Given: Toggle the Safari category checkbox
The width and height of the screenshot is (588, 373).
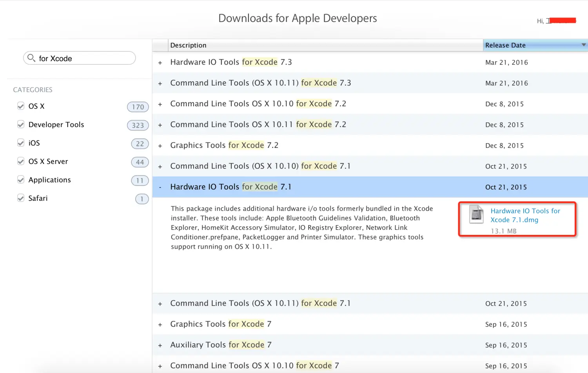Looking at the screenshot, I should coord(21,198).
